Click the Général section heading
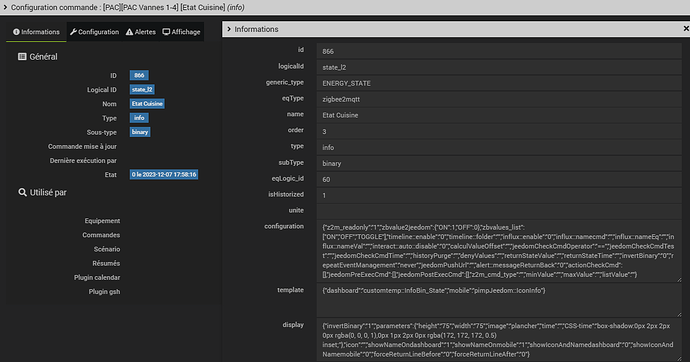This screenshot has width=690, height=362. pyautogui.click(x=43, y=57)
